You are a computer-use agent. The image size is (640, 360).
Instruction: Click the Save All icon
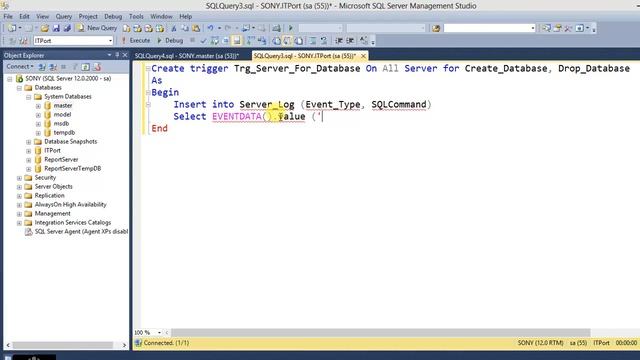[67, 28]
